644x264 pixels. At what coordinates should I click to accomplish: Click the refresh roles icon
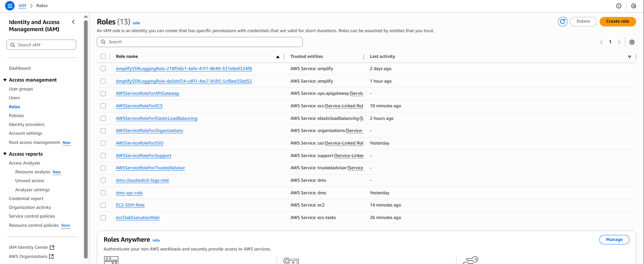click(x=562, y=21)
